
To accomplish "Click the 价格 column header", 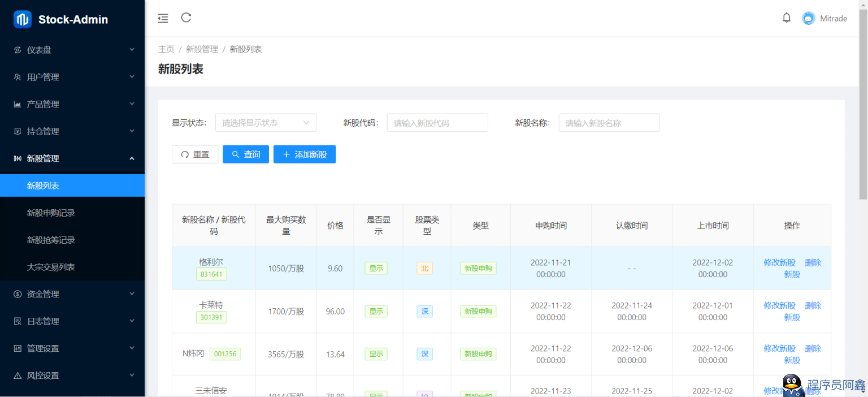I will click(x=335, y=225).
